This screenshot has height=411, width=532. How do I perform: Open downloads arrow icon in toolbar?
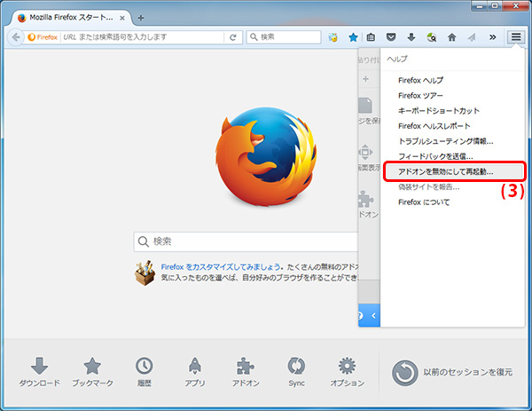(411, 37)
